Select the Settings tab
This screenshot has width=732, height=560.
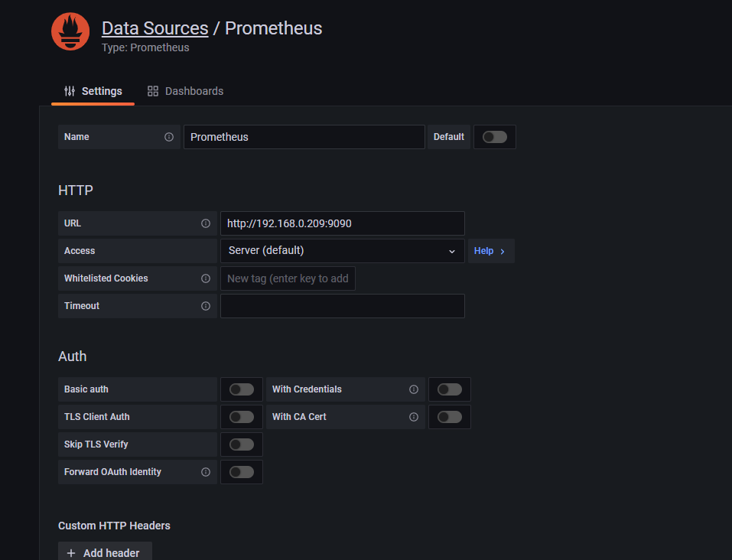pos(93,91)
